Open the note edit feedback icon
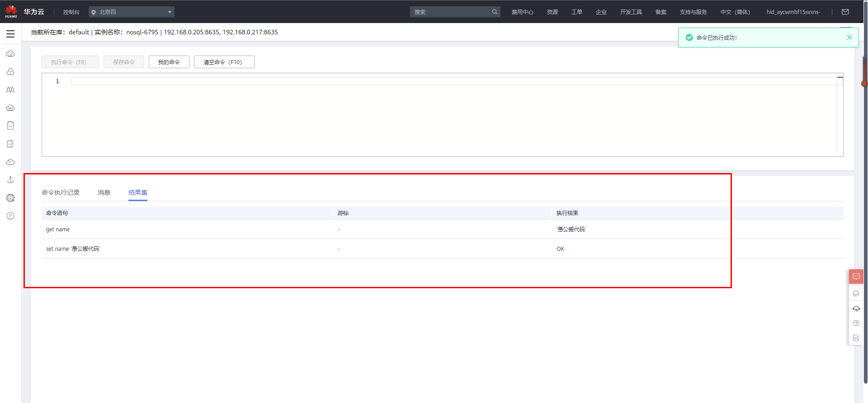The height and width of the screenshot is (403, 868). coord(856,338)
